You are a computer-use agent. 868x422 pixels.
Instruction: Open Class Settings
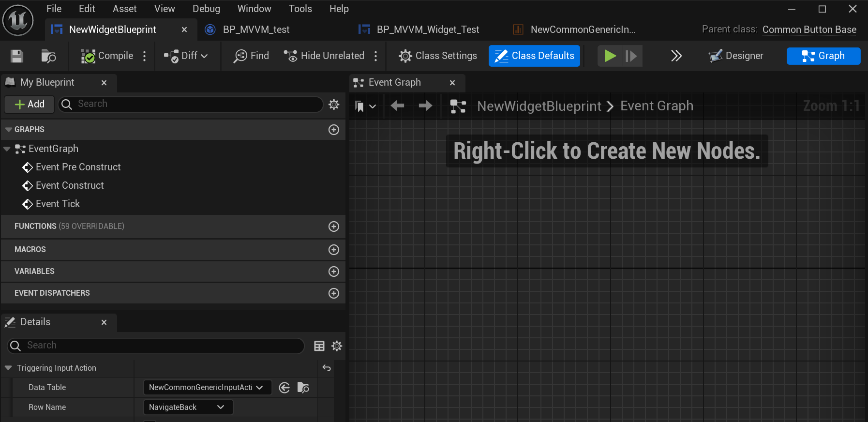click(438, 56)
